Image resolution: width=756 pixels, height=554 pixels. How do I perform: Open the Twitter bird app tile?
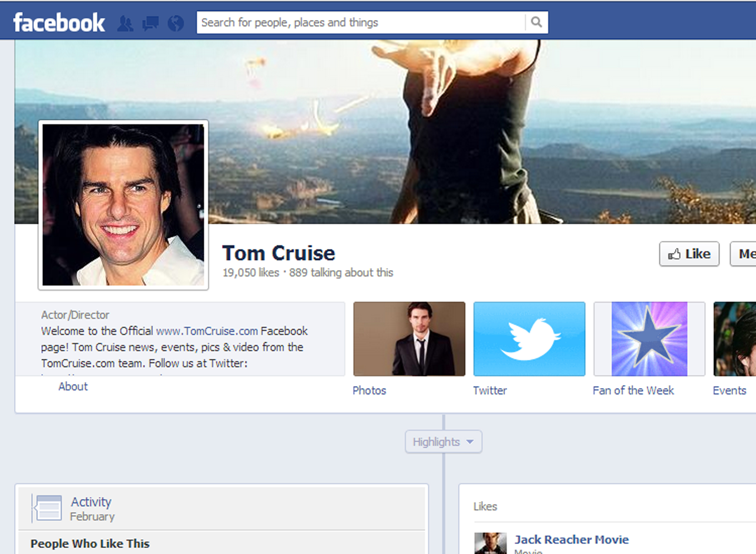click(529, 339)
